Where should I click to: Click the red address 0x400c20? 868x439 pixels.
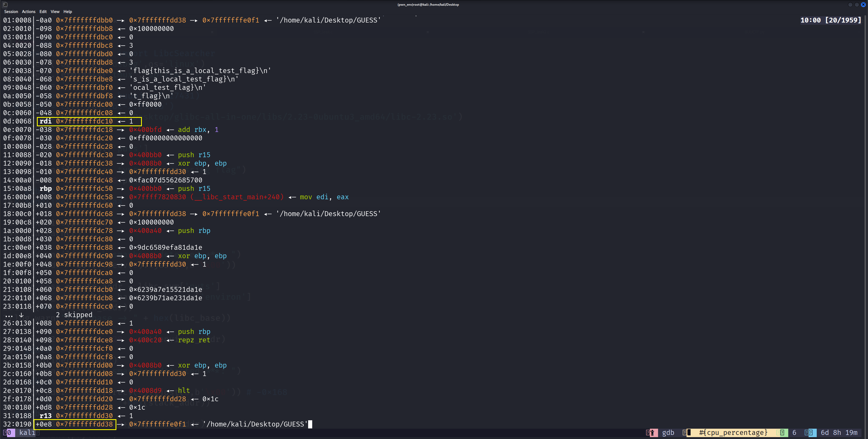145,340
